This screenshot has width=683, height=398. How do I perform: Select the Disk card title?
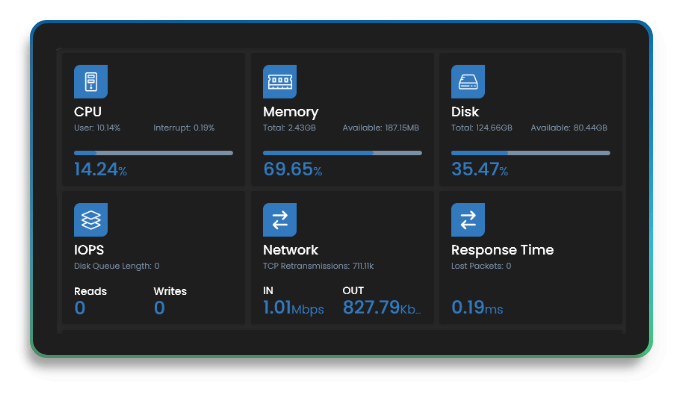465,112
